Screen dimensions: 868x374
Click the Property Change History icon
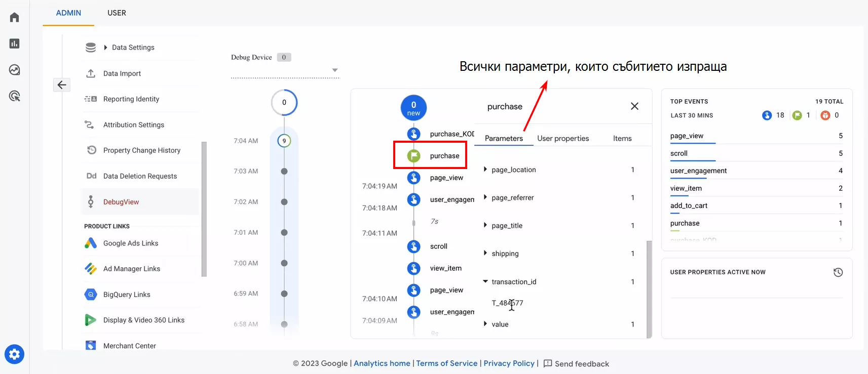91,150
